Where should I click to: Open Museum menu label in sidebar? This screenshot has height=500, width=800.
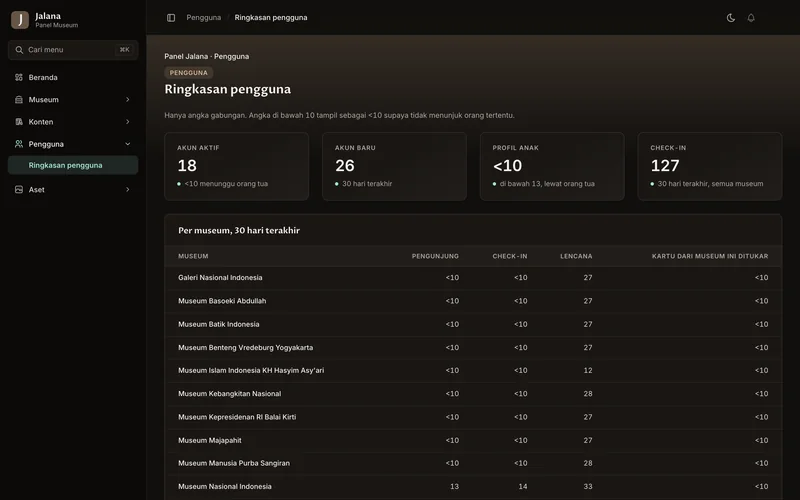point(43,99)
